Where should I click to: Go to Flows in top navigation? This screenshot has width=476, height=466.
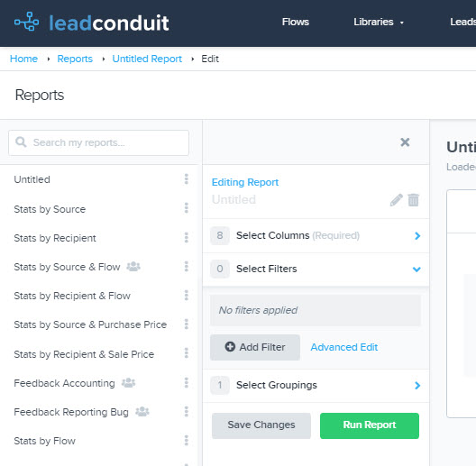coord(296,22)
